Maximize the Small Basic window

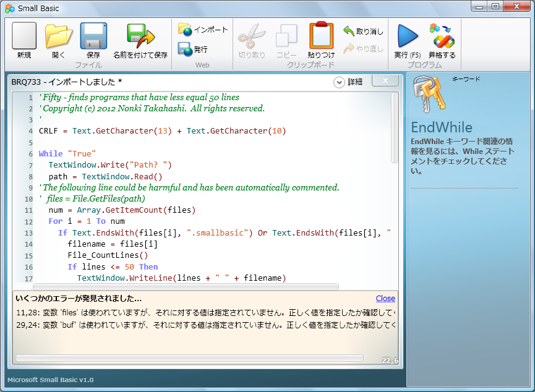pos(495,6)
